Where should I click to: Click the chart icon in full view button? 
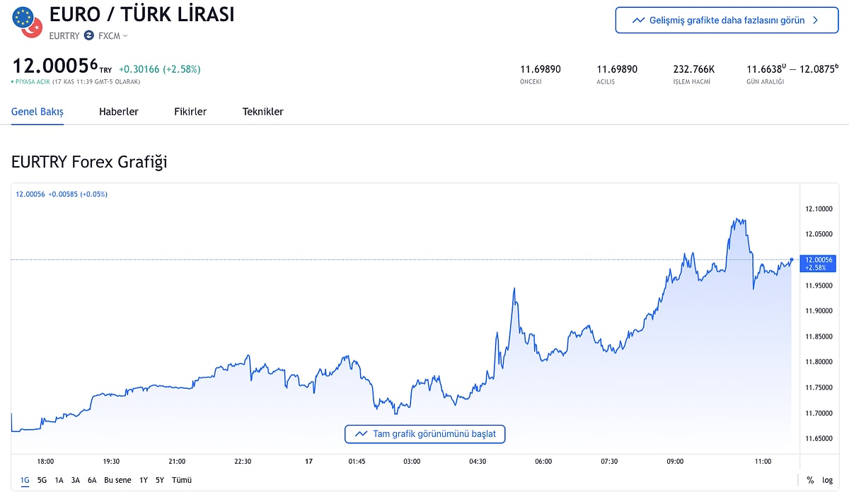[361, 433]
